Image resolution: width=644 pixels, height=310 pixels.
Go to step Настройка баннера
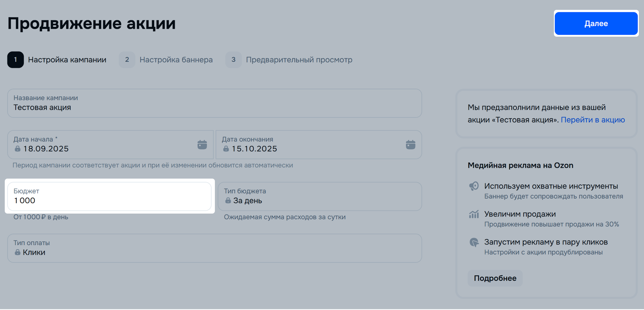click(166, 60)
